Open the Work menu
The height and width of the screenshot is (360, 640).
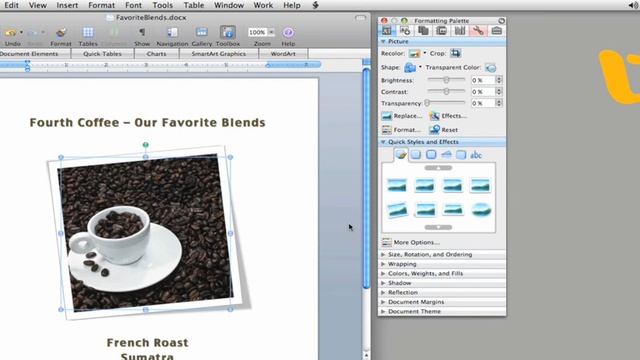(x=263, y=5)
